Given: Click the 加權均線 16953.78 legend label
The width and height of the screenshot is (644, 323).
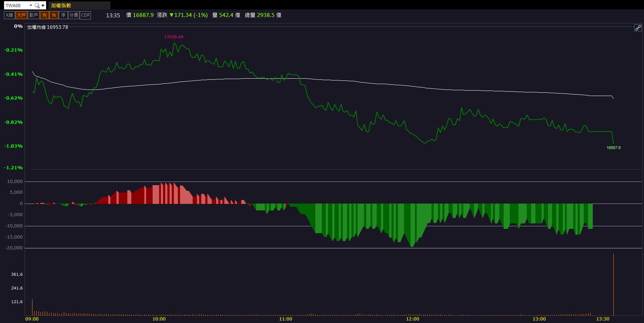Looking at the screenshot, I should tap(48, 27).
